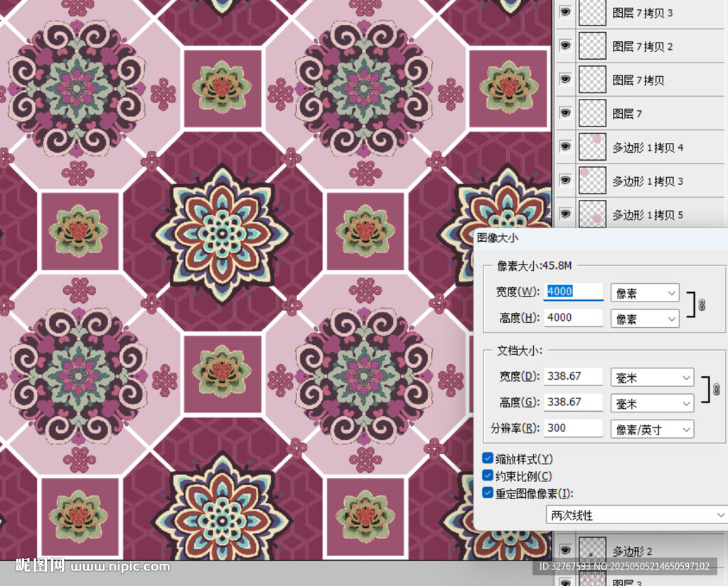This screenshot has width=728, height=586.
Task: Toggle visibility of 多边形 2 layer
Action: click(x=565, y=550)
